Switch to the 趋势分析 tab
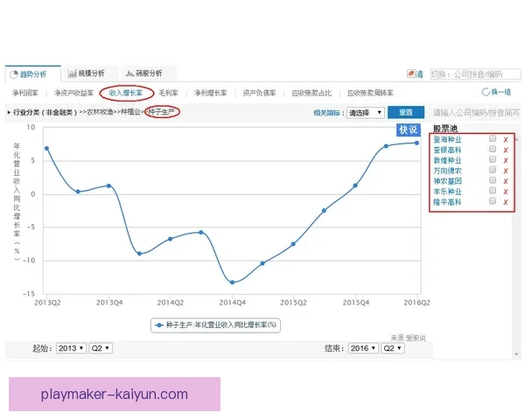525x420 pixels. (33, 74)
